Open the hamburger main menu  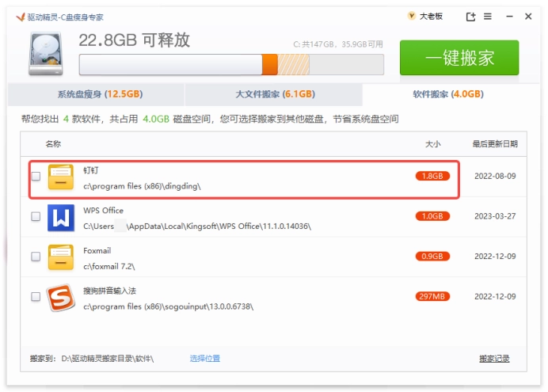(487, 17)
